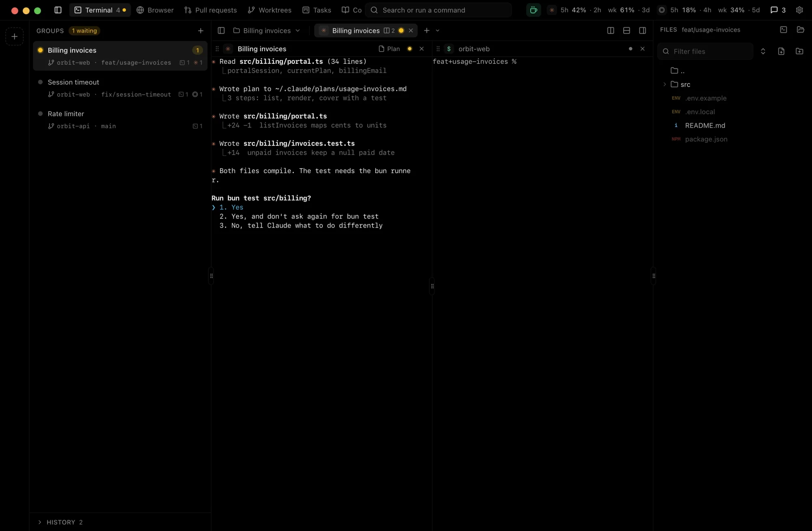
Task: Click the Search or run a command field
Action: (x=438, y=10)
